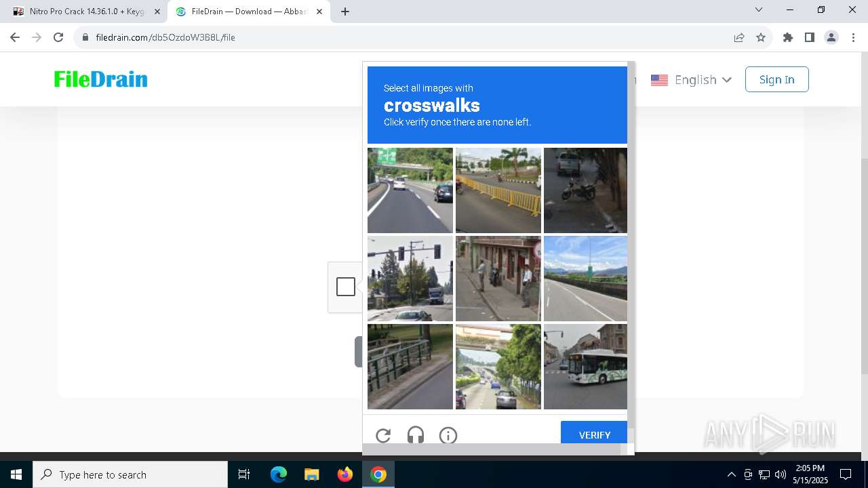Open the Chrome profile avatar

[831, 37]
